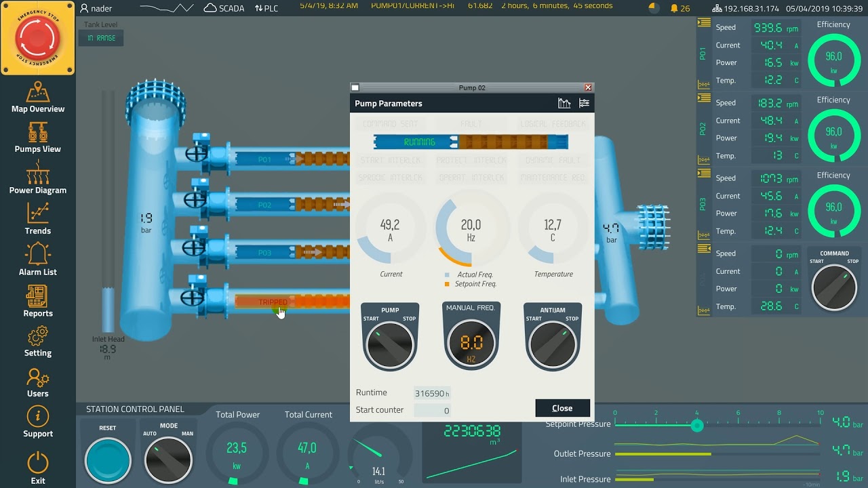Toggle the AUTO/MAN MODE rotary switch

(x=169, y=460)
